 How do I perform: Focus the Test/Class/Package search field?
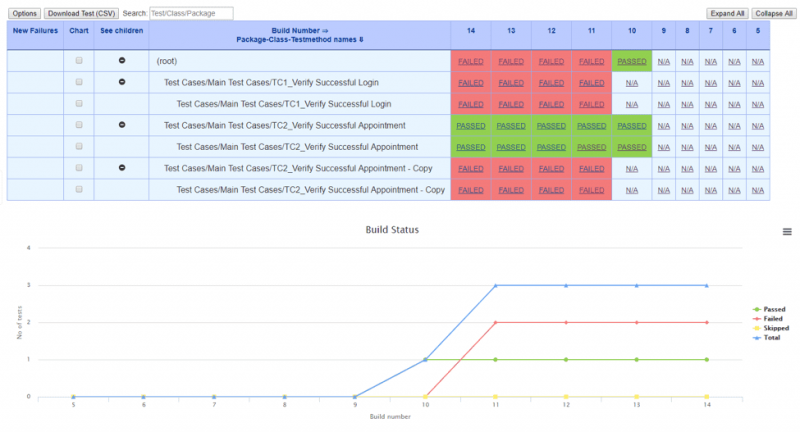[190, 13]
